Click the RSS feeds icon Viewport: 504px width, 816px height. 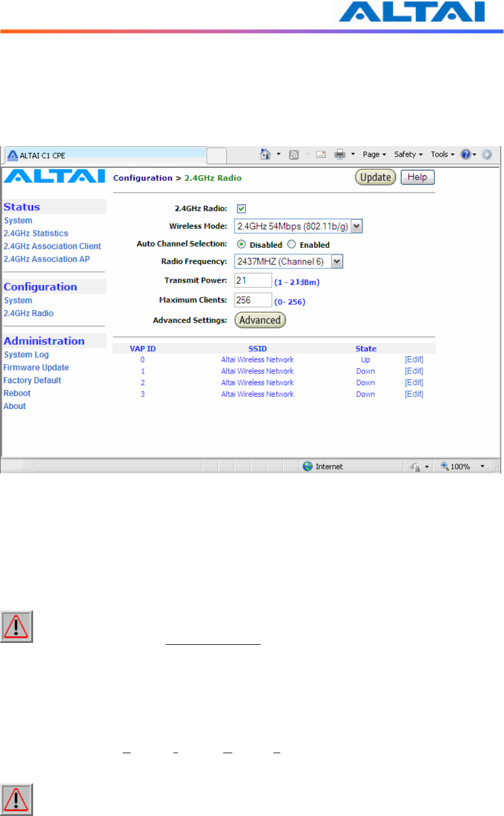[294, 155]
